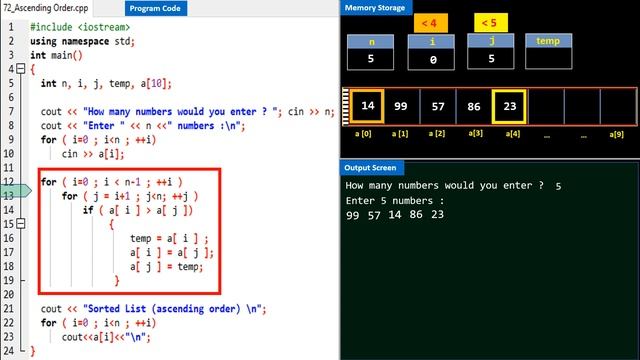Click line number 12 in the gutter
Screen dimensions: 640x360
9,182
